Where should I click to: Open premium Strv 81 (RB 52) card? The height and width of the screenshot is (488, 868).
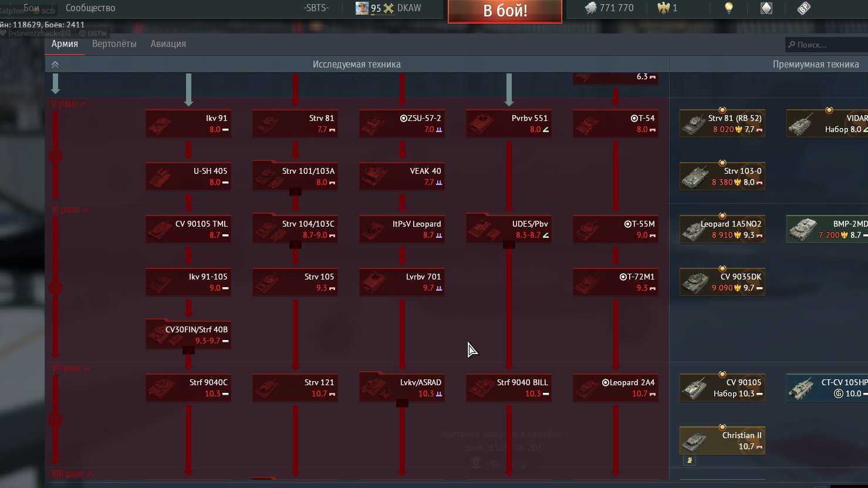(722, 124)
